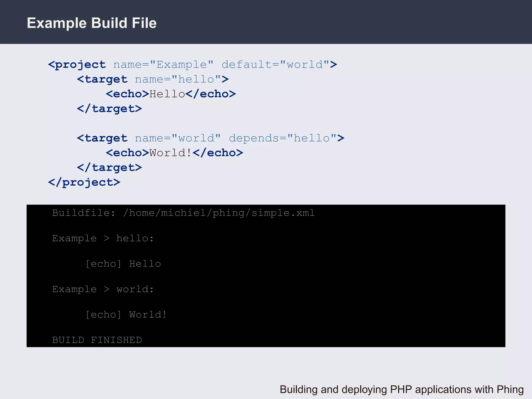Click '[echo] Hello' terminal output line
The image size is (532, 399).
(123, 264)
